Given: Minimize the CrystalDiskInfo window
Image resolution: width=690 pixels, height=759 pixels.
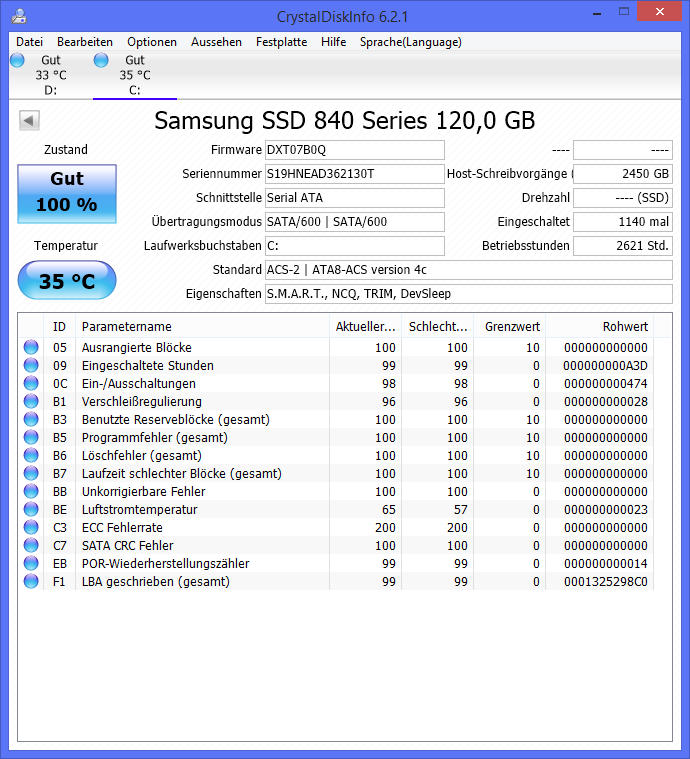Looking at the screenshot, I should point(597,12).
